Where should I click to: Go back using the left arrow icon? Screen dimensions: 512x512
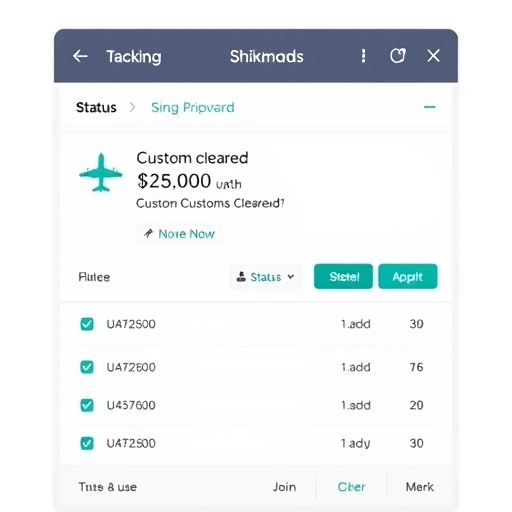[80, 56]
